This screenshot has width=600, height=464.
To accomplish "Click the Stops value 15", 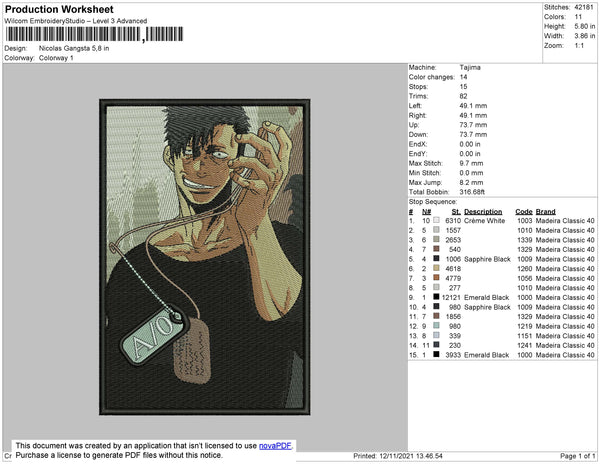I will pos(463,86).
